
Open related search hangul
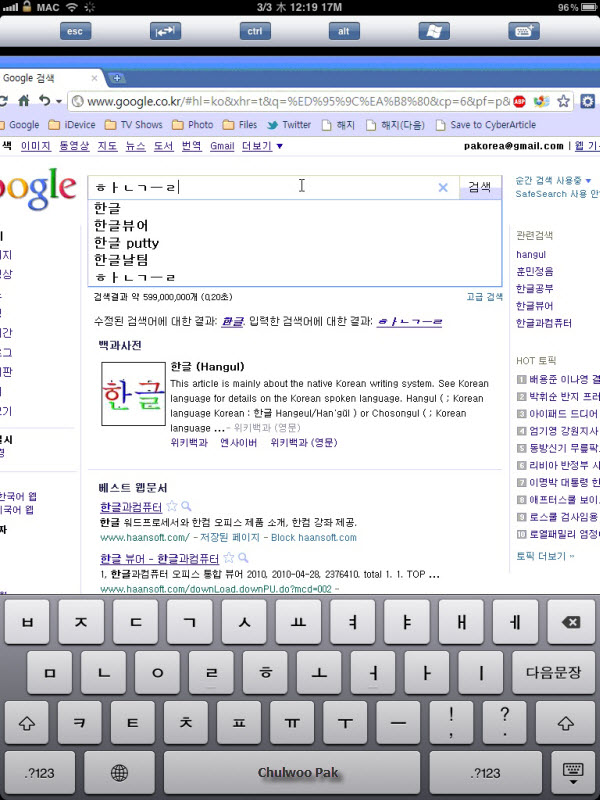pos(531,255)
